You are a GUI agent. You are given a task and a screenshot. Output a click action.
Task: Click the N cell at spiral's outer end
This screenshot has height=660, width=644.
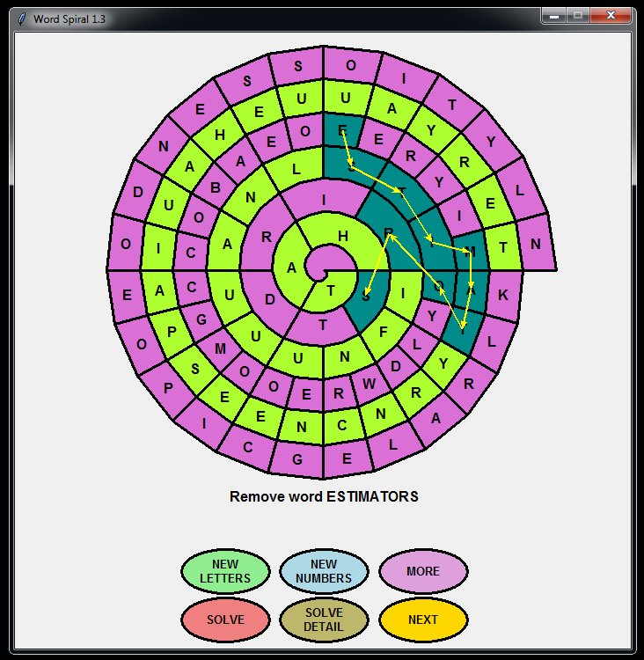[535, 244]
